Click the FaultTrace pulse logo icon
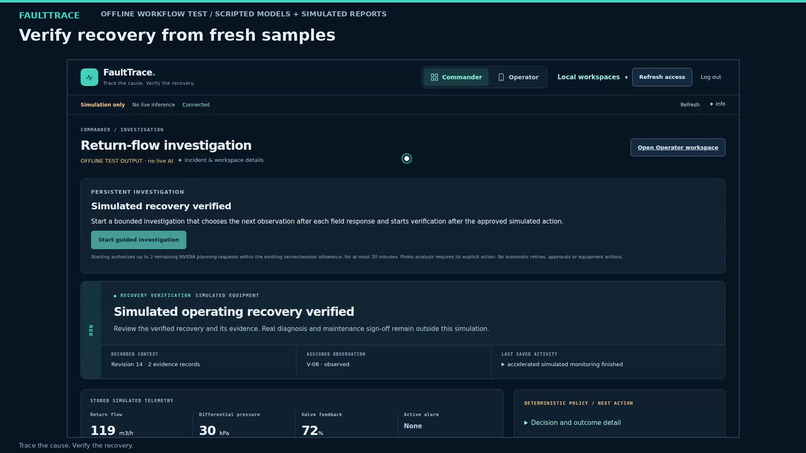This screenshot has width=806, height=453. (x=89, y=77)
